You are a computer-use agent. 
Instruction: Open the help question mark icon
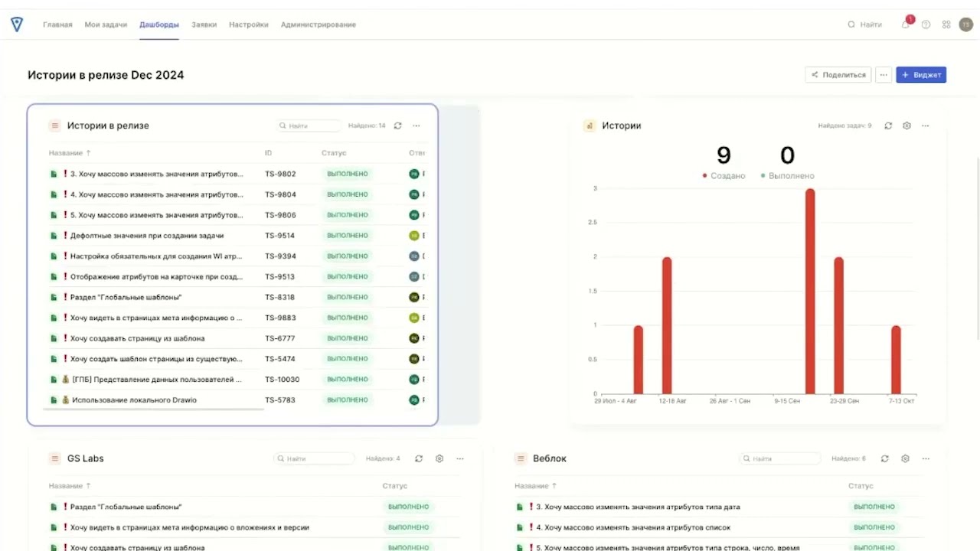tap(926, 24)
